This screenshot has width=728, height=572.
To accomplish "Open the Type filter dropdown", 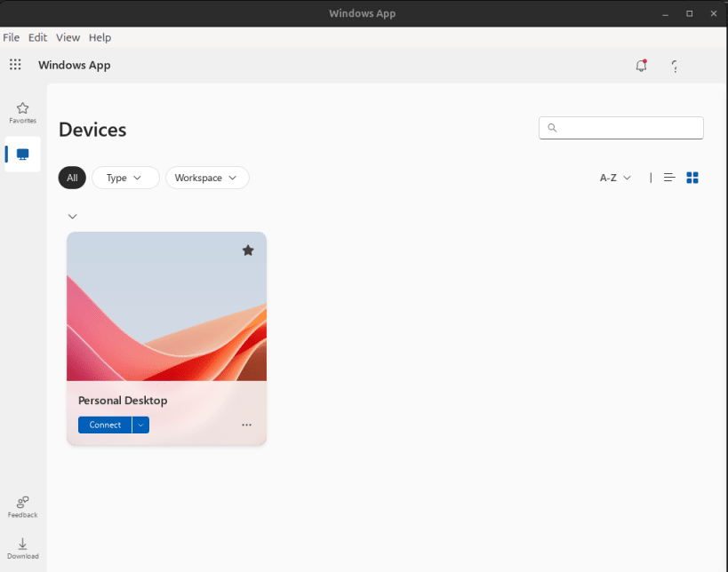I will pos(126,178).
